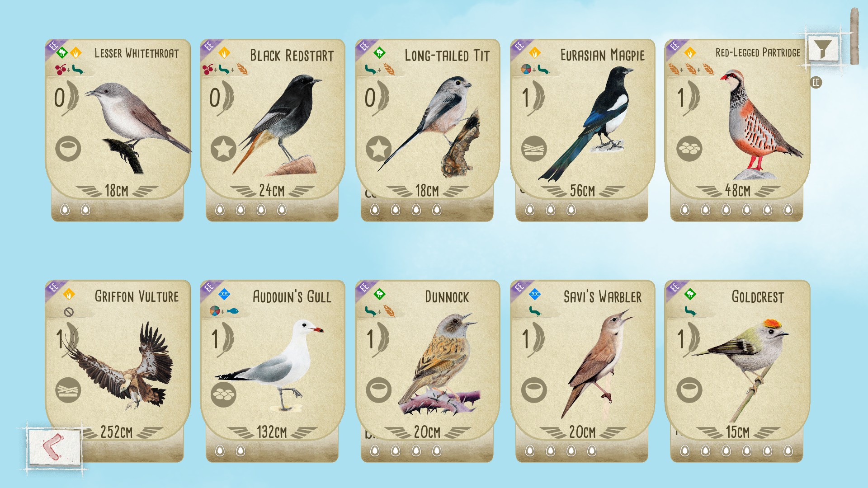Click the wetland habitat icon on Savi's Warbler
Viewport: 868px width, 488px height.
pyautogui.click(x=535, y=295)
